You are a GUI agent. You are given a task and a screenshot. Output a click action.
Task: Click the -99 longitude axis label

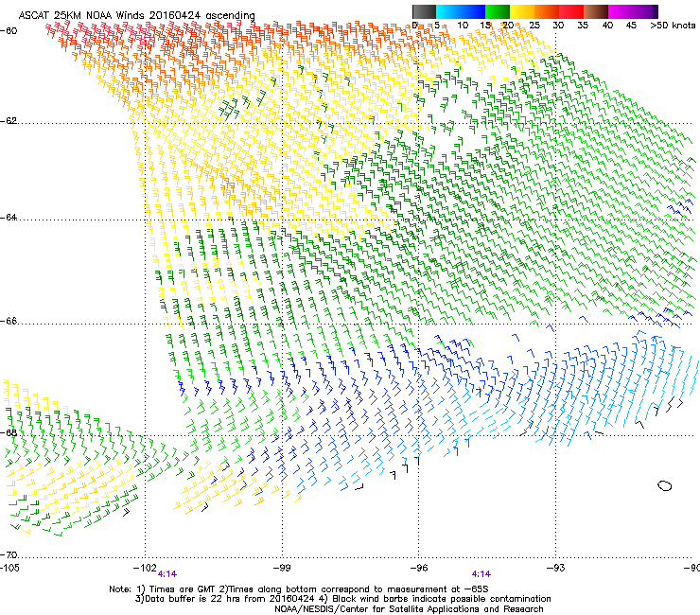click(282, 568)
